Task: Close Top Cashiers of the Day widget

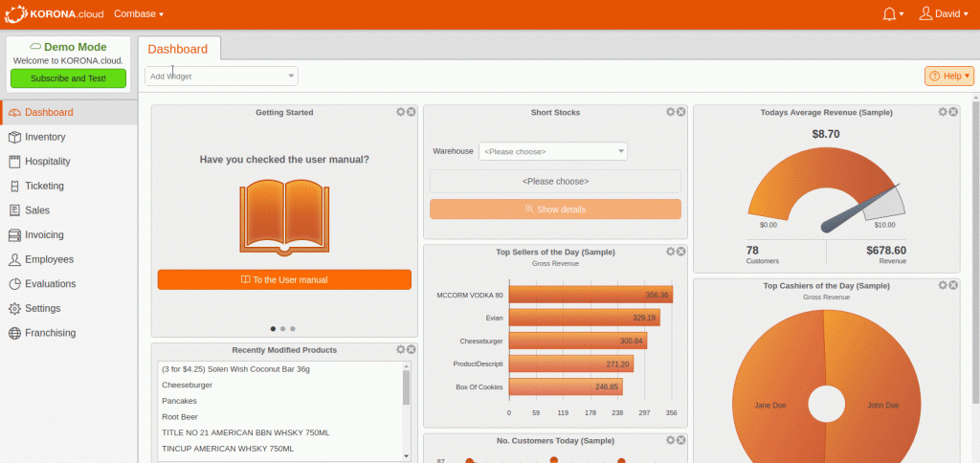Action: 953,285
